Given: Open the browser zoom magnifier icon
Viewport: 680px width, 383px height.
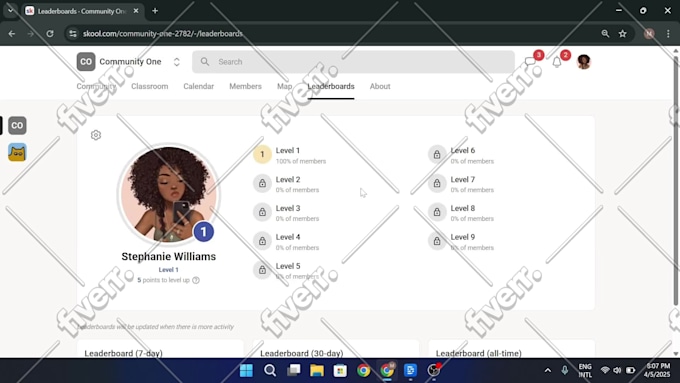Looking at the screenshot, I should [x=605, y=33].
